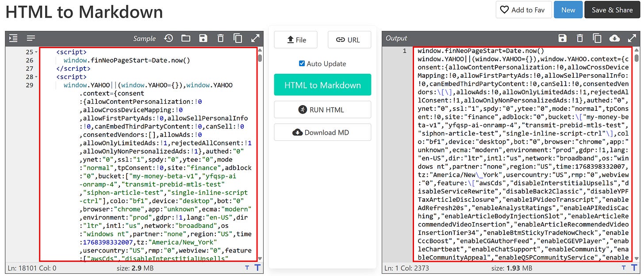Save input HTML using the floppy disk icon

203,38
